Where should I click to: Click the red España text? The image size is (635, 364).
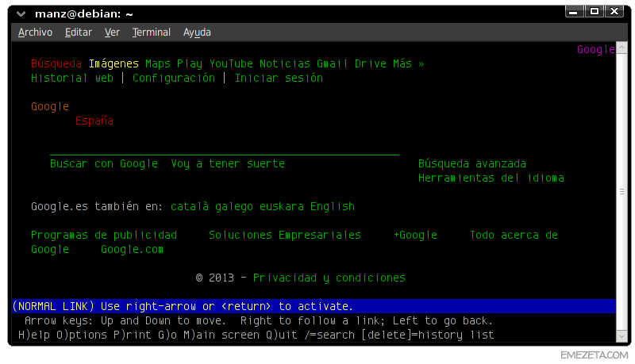pyautogui.click(x=94, y=121)
